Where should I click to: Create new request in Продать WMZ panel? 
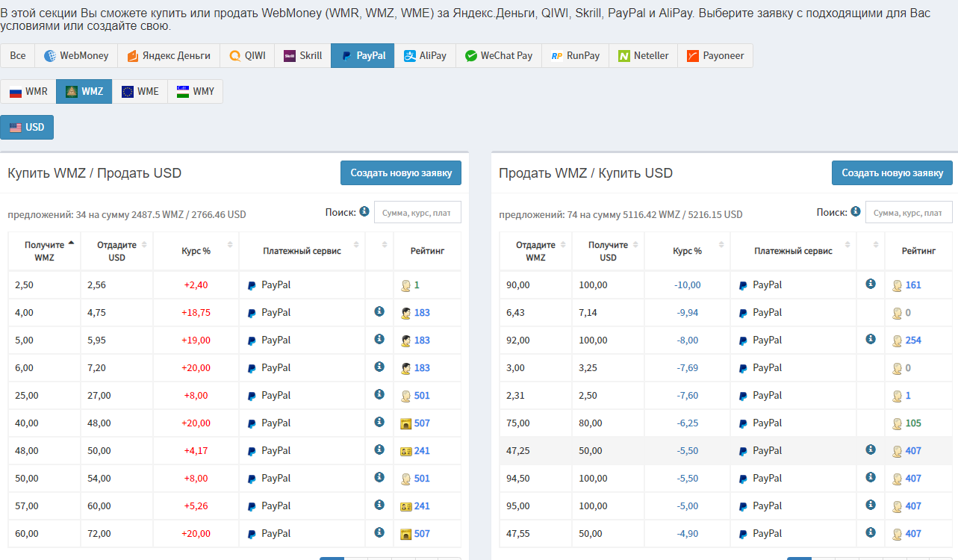point(892,172)
